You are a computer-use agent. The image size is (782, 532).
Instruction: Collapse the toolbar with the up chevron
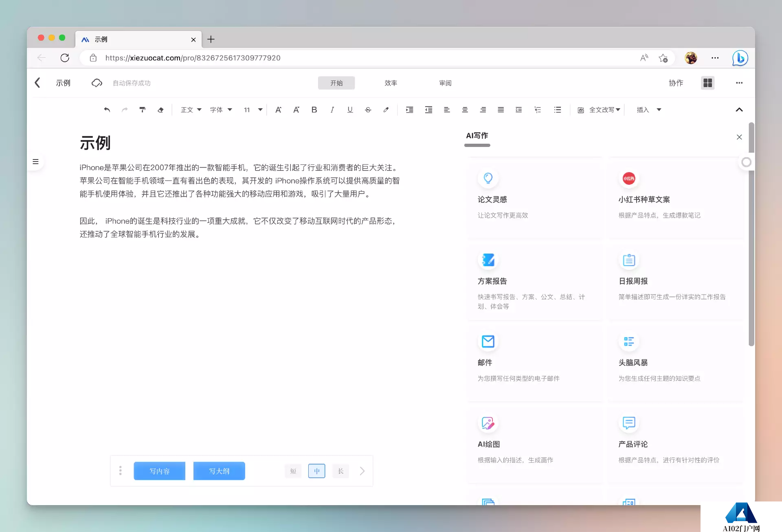click(739, 109)
